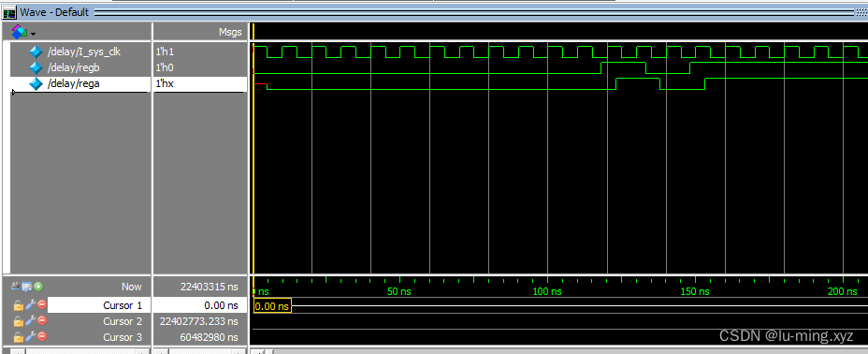This screenshot has width=868, height=354.
Task: Click diamond icon of I_sys_clk signal
Action: click(x=36, y=52)
